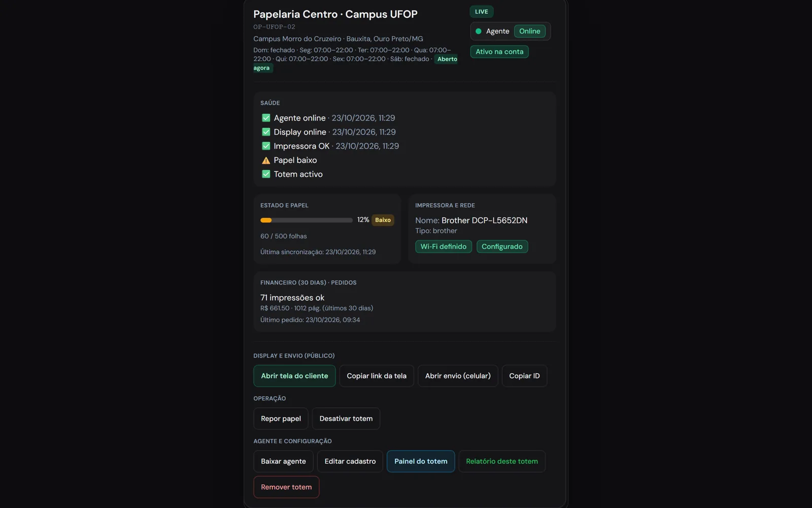
Task: Click the Campus Morro do Cruzeiro address
Action: click(338, 39)
